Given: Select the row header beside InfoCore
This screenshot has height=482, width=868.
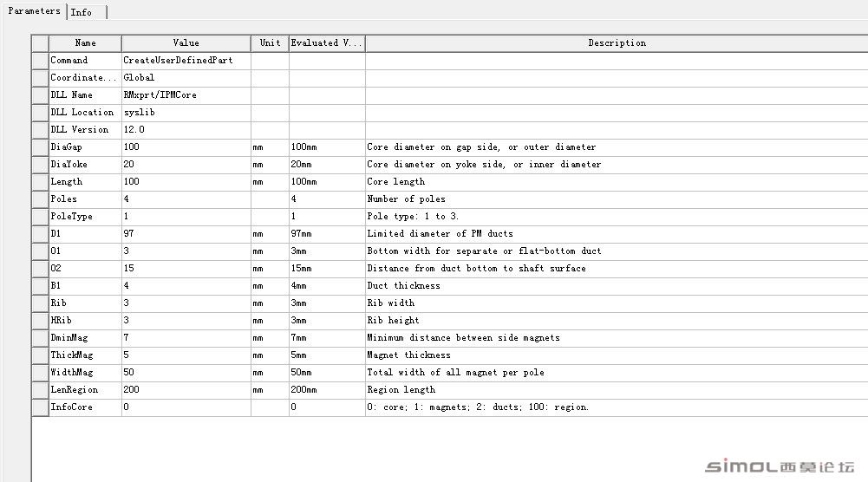Looking at the screenshot, I should pos(41,407).
